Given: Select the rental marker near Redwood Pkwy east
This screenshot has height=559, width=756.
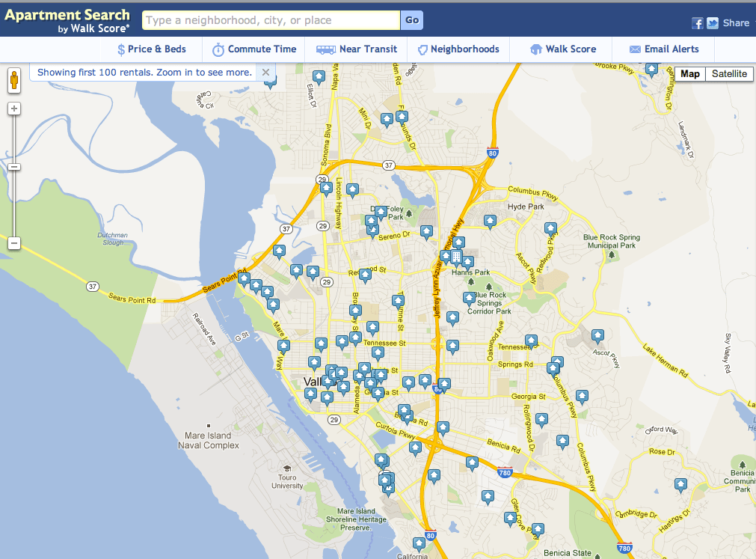Looking at the screenshot, I should 550,229.
